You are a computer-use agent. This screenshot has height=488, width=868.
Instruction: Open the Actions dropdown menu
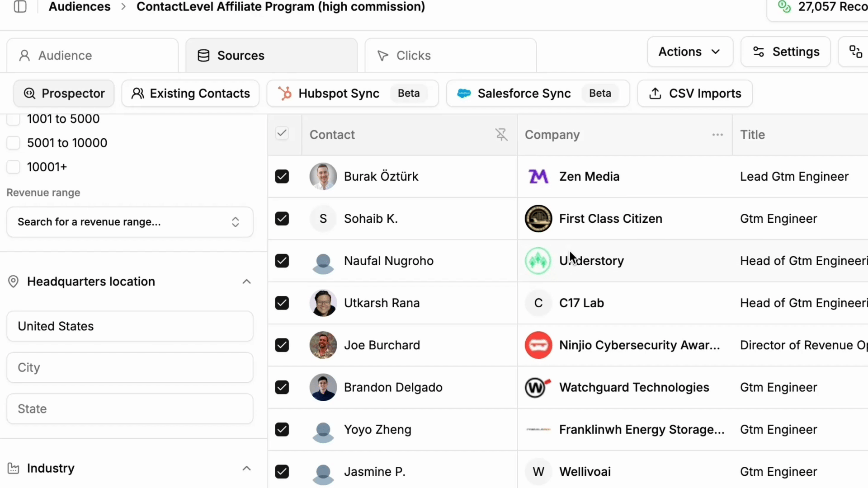[689, 52]
